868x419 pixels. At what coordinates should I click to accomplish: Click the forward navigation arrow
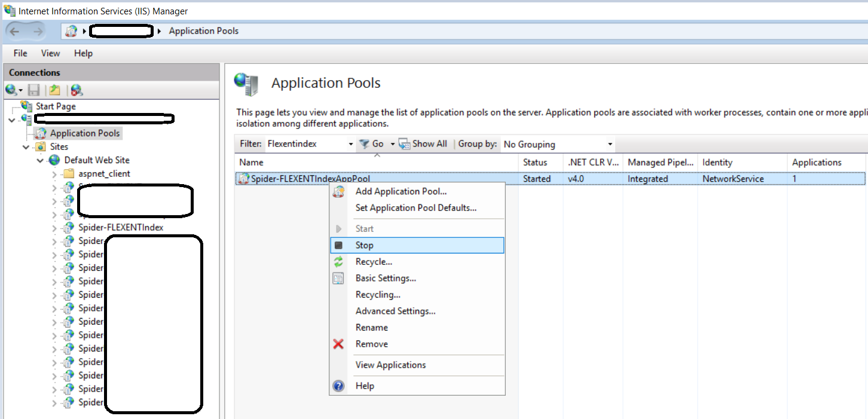click(x=38, y=31)
